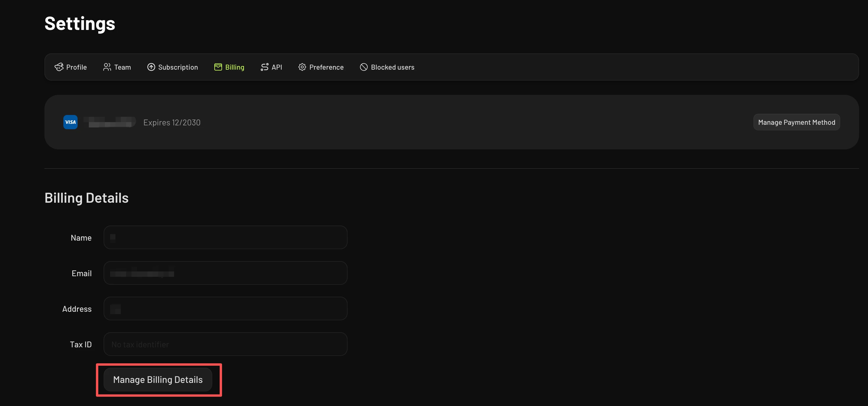Click the 'Expires 12/2030' text
Screen dimensions: 868x406
pyautogui.click(x=172, y=122)
